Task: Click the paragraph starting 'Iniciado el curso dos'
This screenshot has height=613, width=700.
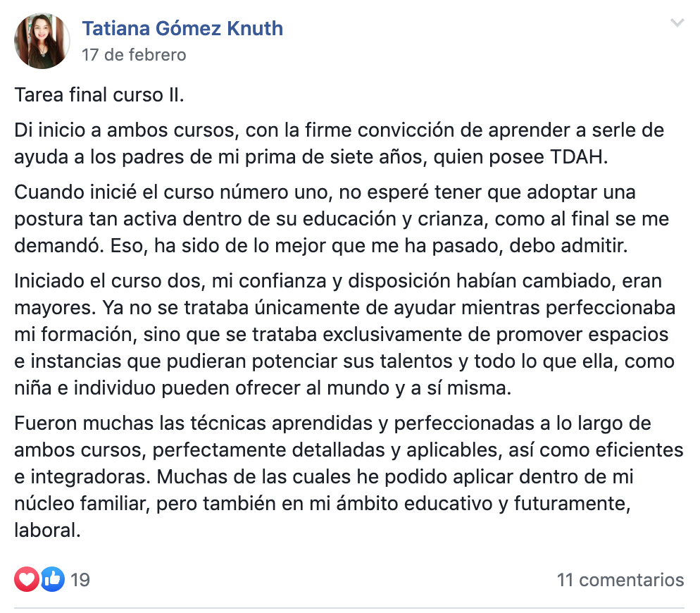Action: (344, 334)
